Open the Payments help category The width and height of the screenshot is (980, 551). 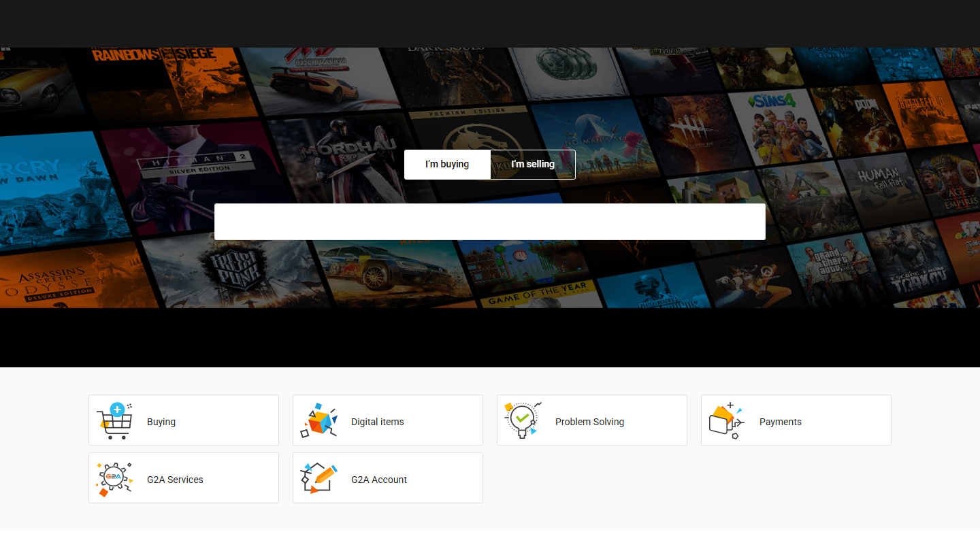click(x=796, y=420)
